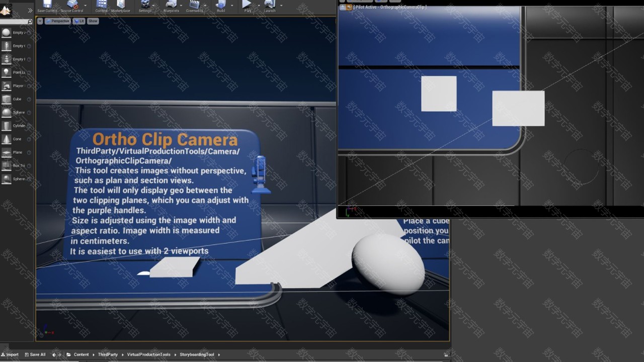Click the Save All button

click(35, 354)
